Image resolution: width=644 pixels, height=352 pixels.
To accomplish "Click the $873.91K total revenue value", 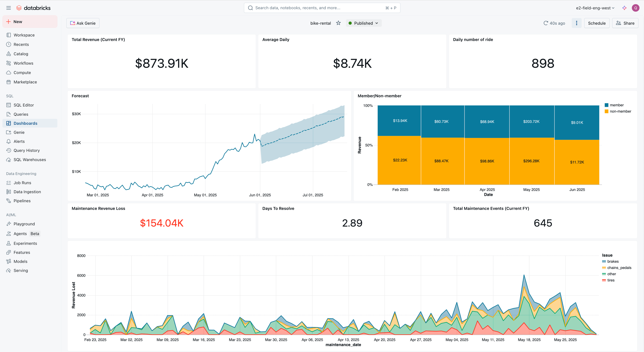I will pos(161,63).
